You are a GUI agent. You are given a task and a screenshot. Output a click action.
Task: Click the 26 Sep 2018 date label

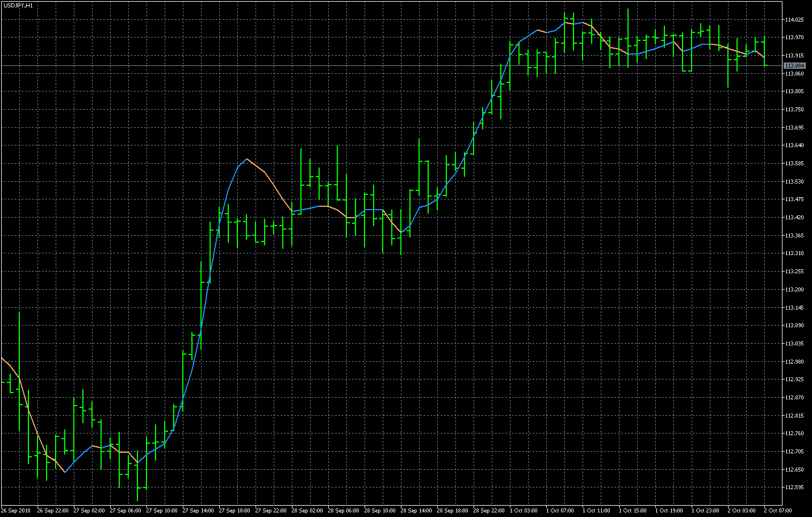[16, 511]
